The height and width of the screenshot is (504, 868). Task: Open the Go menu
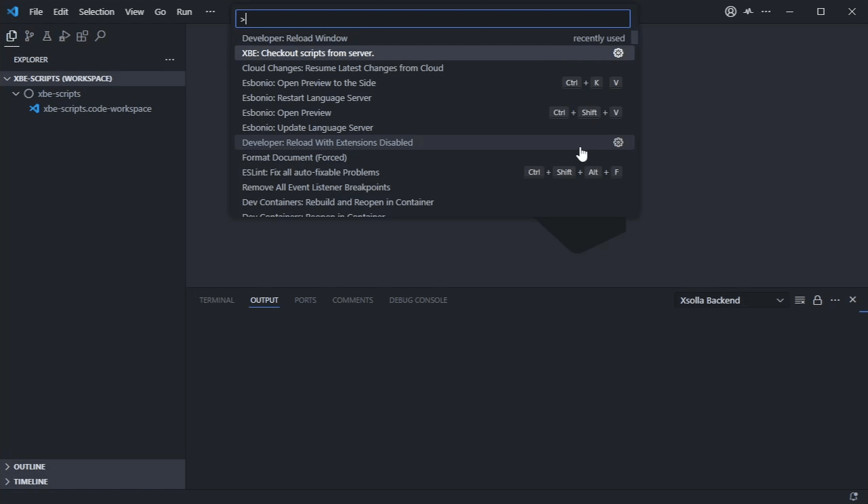tap(160, 12)
